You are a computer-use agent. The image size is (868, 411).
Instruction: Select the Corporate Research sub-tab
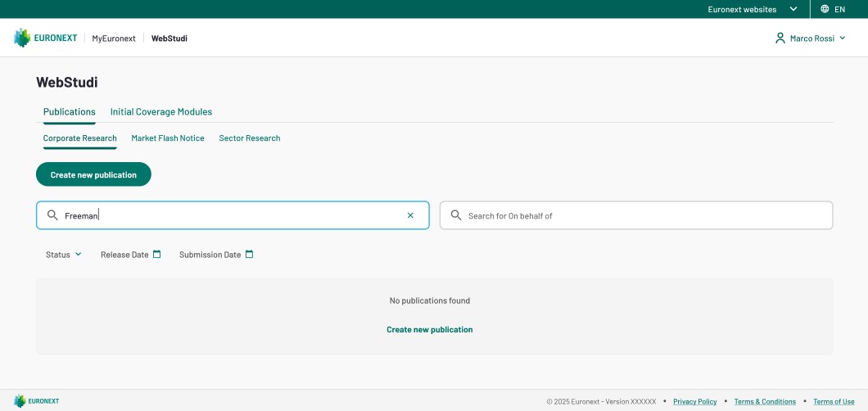pos(79,138)
